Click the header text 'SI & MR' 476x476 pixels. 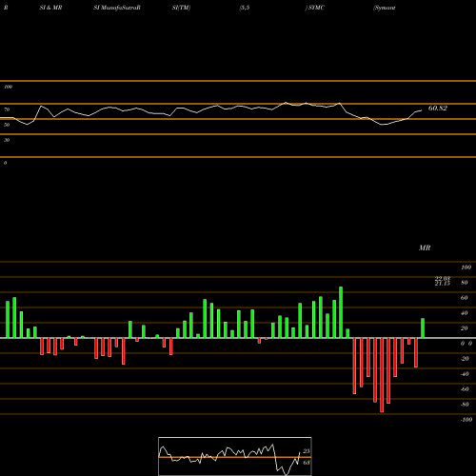coord(50,8)
